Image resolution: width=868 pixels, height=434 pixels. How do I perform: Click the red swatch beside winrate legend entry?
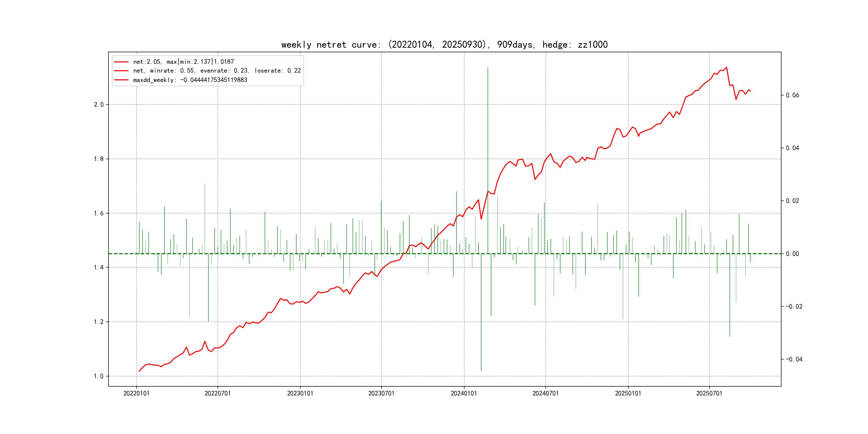click(x=121, y=71)
